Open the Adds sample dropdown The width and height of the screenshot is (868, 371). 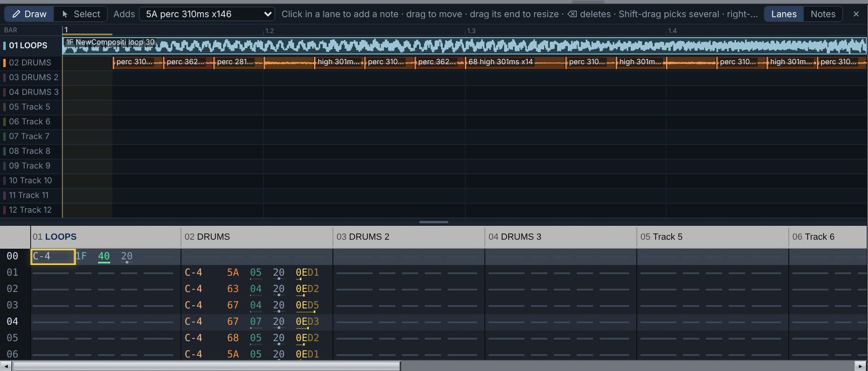click(207, 14)
